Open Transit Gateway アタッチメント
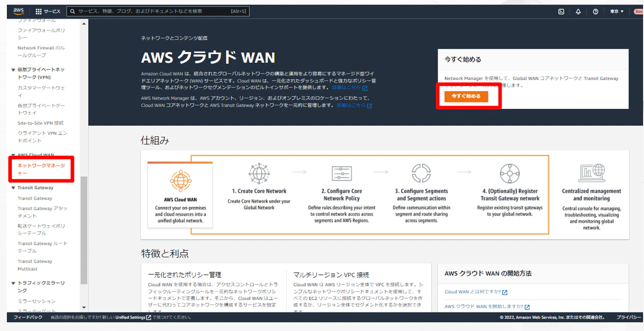 [x=42, y=212]
